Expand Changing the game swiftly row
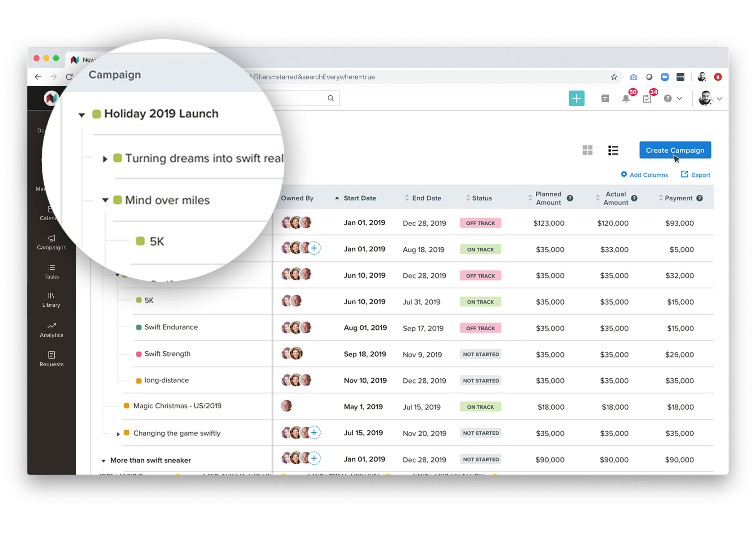Viewport: 756px width, 540px height. tap(118, 434)
